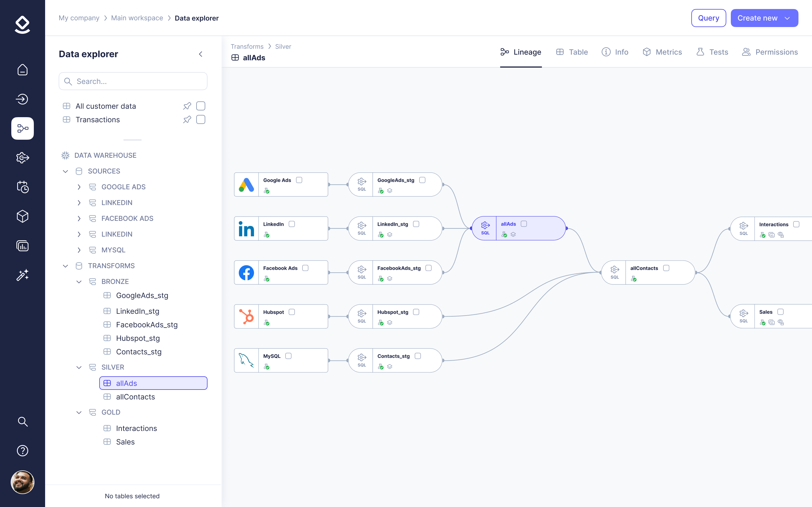Click the Search input field

click(133, 81)
